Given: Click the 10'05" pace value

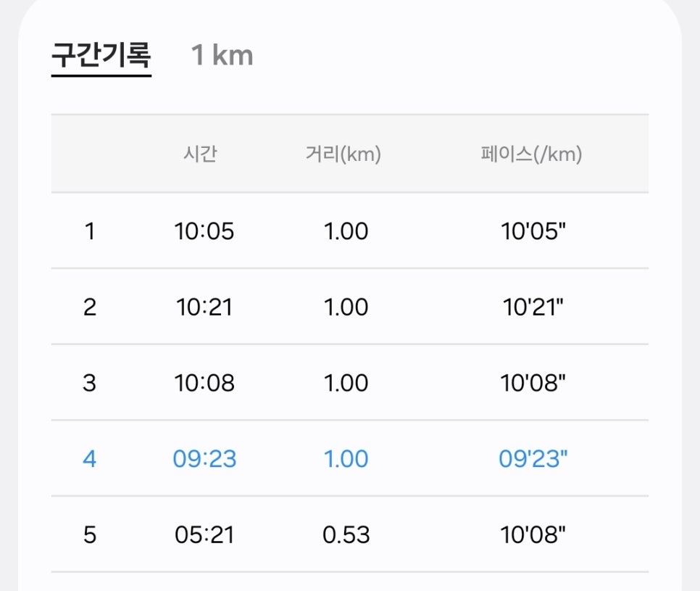Looking at the screenshot, I should tap(533, 231).
